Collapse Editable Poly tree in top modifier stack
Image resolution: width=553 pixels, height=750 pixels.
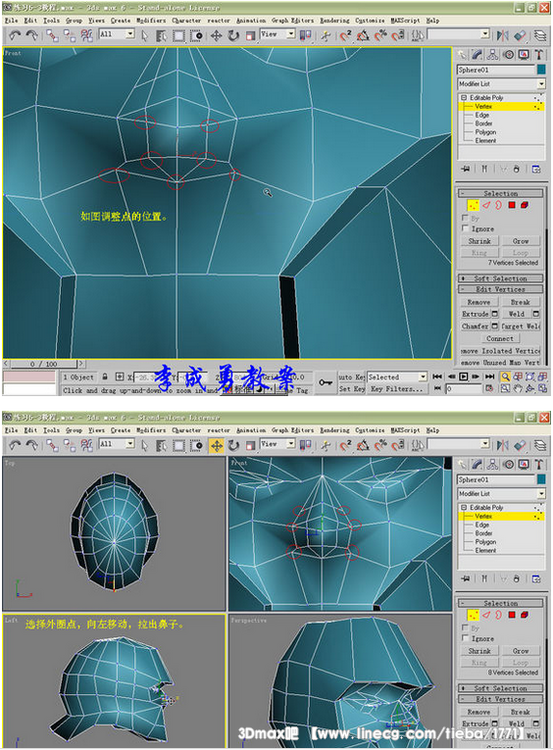(464, 98)
